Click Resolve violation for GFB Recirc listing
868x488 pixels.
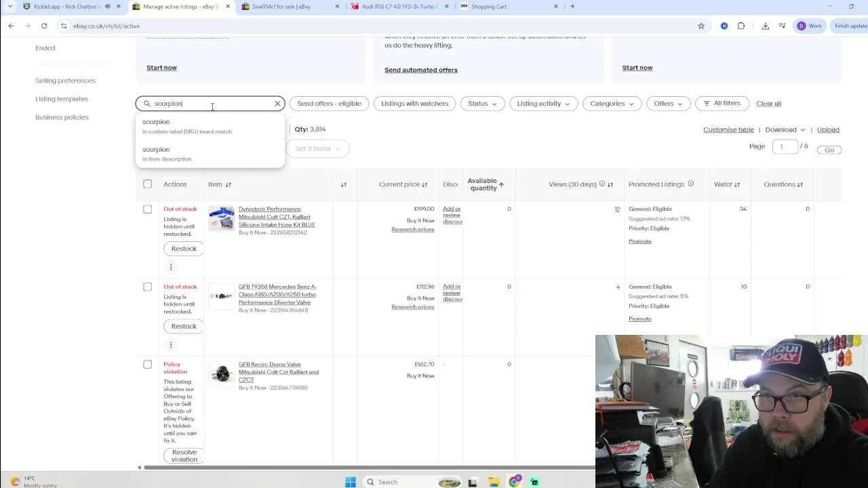click(x=184, y=455)
